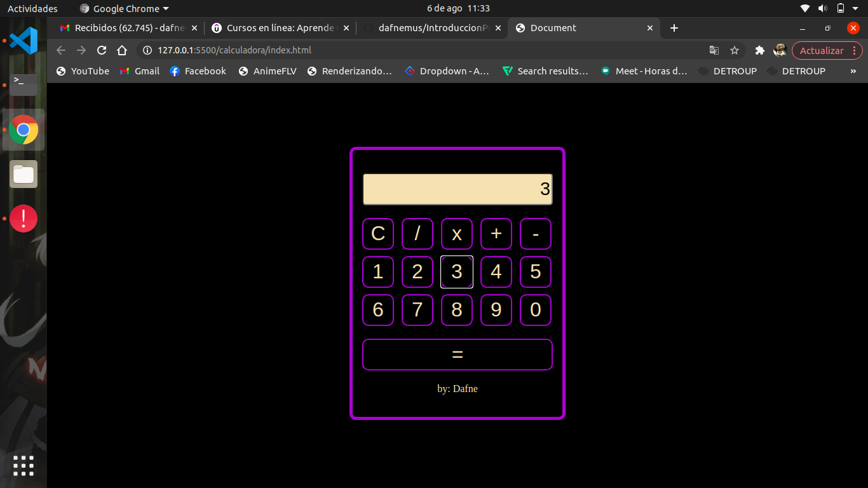The width and height of the screenshot is (868, 488).
Task: Open Visual Studio Code from the dock
Action: coord(24,41)
